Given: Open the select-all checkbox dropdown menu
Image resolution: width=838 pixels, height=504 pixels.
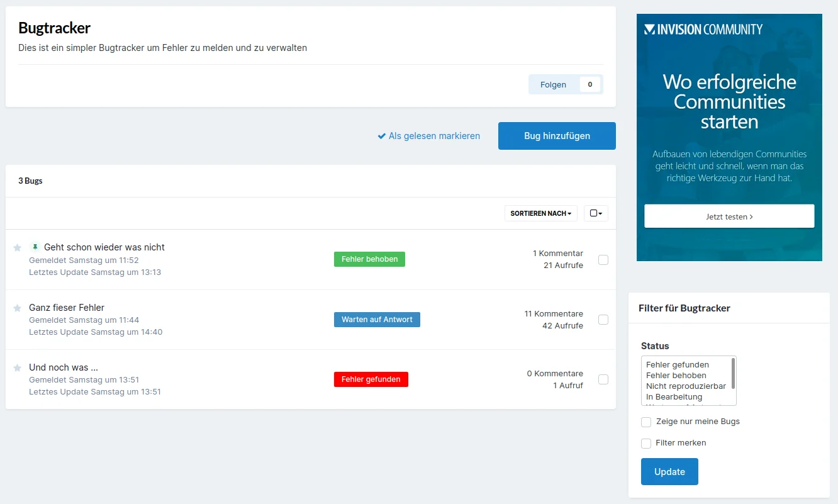Looking at the screenshot, I should tap(596, 214).
